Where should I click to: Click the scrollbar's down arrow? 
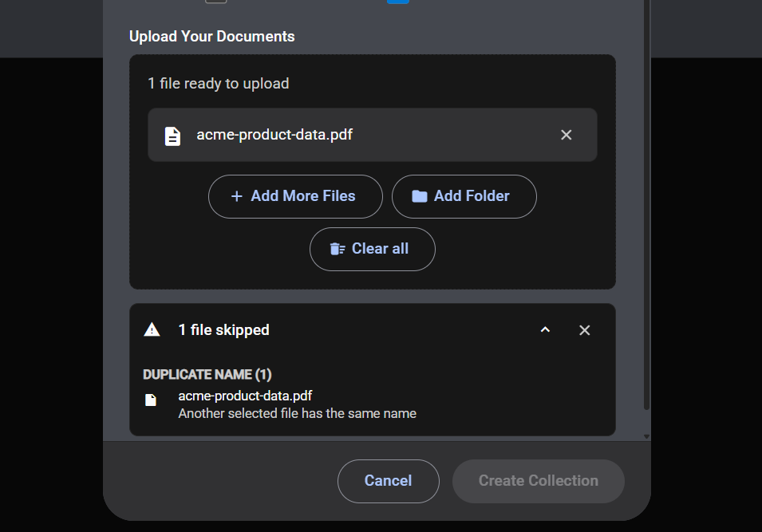tap(646, 436)
